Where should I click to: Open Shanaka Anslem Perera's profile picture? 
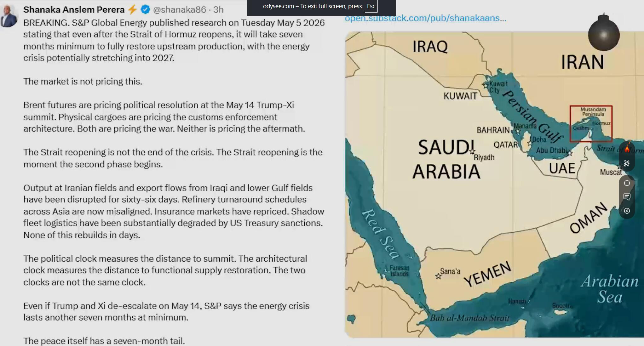(9, 16)
